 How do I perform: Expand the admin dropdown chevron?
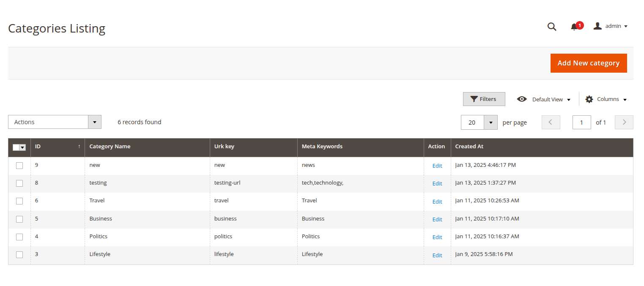pyautogui.click(x=626, y=26)
